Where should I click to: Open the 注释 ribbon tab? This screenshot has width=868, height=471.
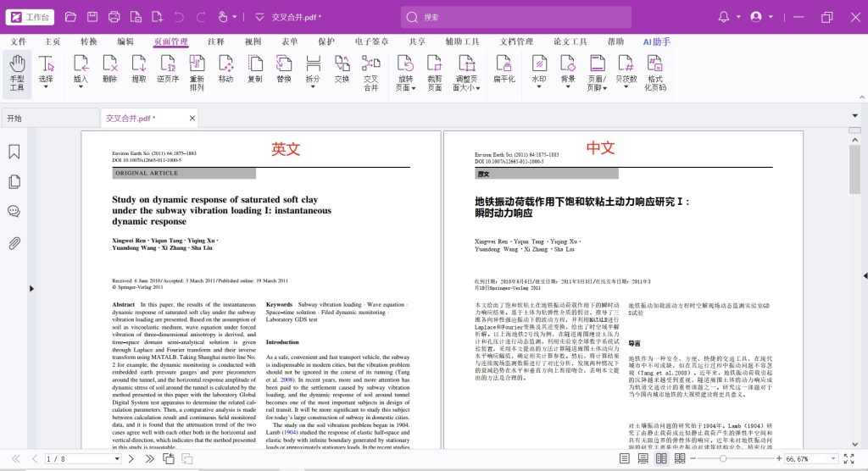coord(215,42)
